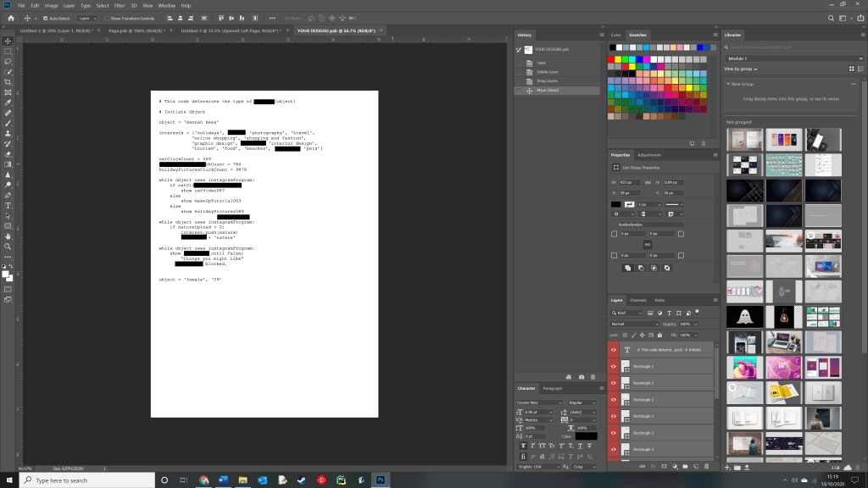Create new snapshot camera icon in History
Screen dimensions: 868x488
[581, 376]
